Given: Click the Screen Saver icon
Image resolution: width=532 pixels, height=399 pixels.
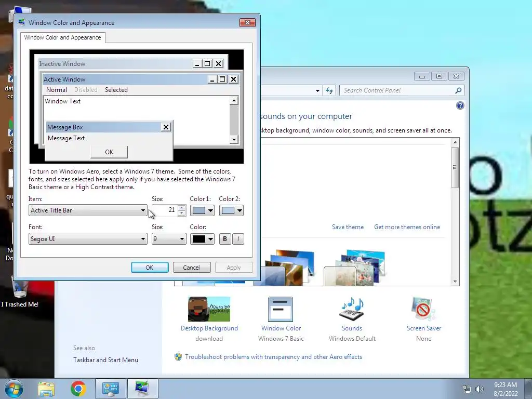Looking at the screenshot, I should tap(423, 309).
